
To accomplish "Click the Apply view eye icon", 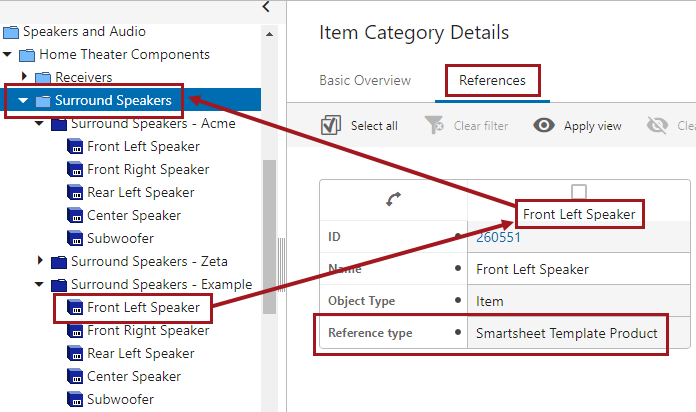I will 544,125.
